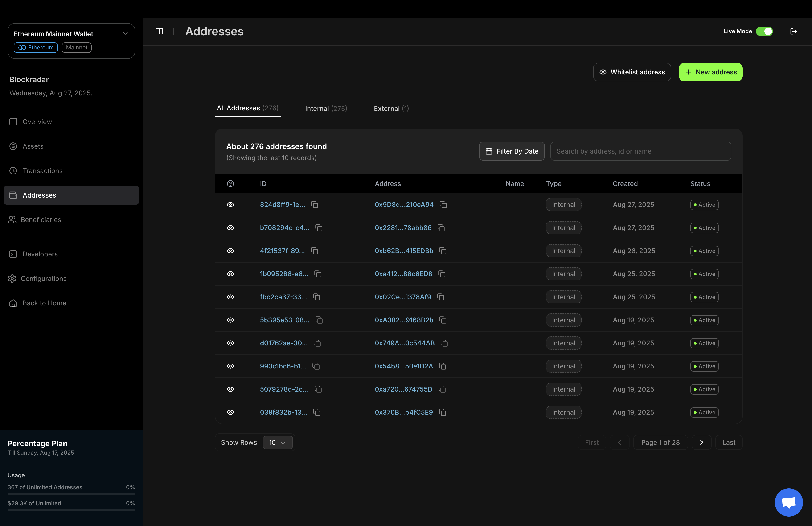
Task: Copy address 0xa412...88c6ED8
Action: [442, 274]
